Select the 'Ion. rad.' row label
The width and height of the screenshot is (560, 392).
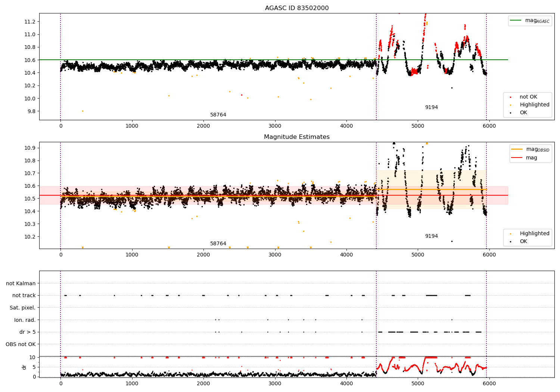pyautogui.click(x=25, y=320)
